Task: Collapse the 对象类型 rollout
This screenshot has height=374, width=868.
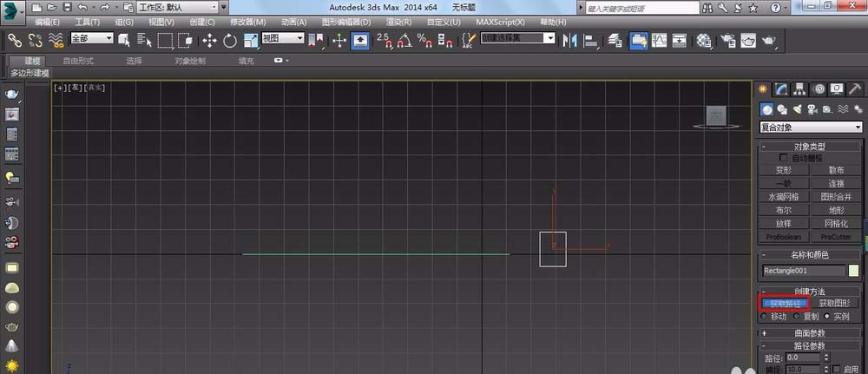Action: [x=809, y=147]
